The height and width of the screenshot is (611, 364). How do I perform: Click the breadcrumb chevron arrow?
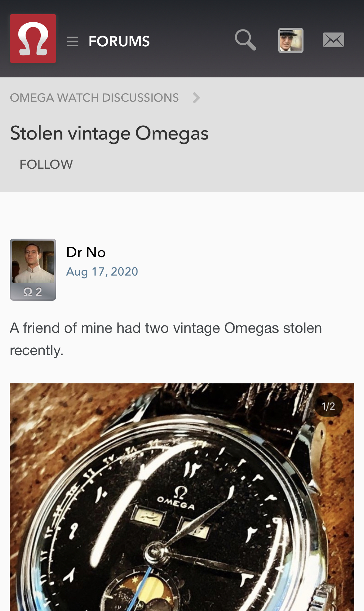(x=196, y=97)
